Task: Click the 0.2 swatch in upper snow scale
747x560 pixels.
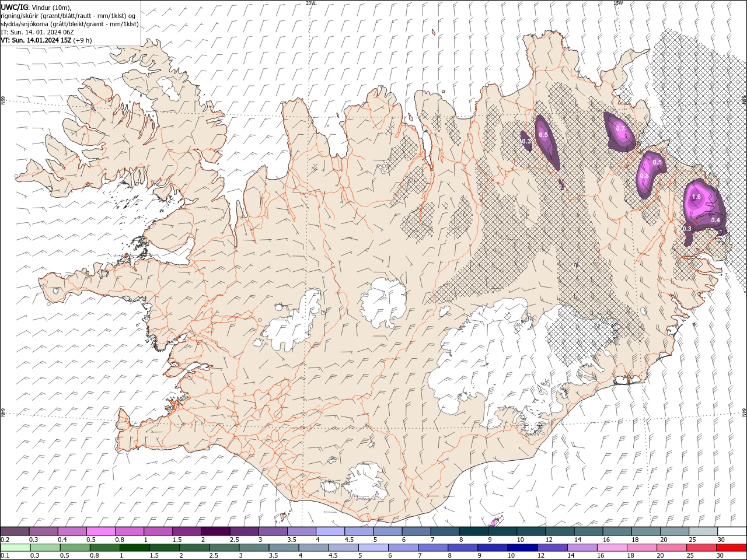Action: point(15,531)
